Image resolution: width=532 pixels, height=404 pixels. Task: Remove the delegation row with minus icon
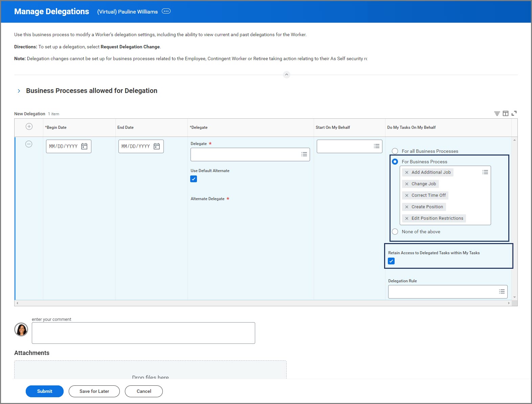tap(29, 144)
